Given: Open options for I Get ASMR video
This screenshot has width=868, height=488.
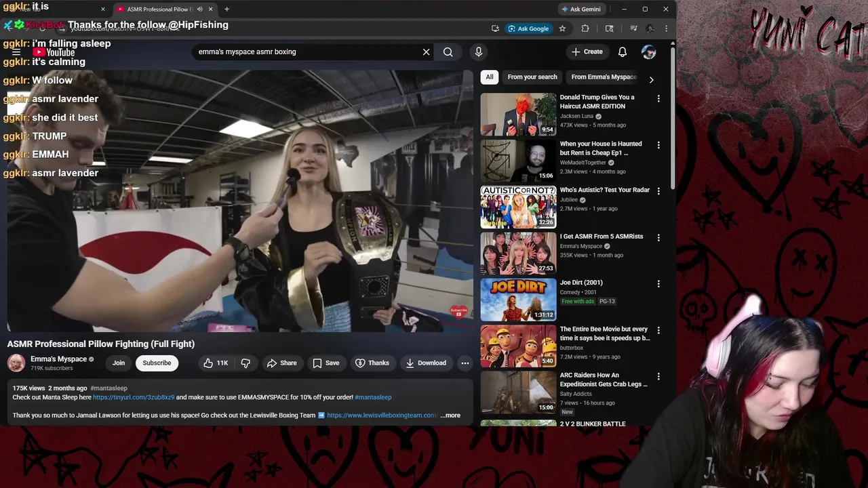Looking at the screenshot, I should [658, 237].
